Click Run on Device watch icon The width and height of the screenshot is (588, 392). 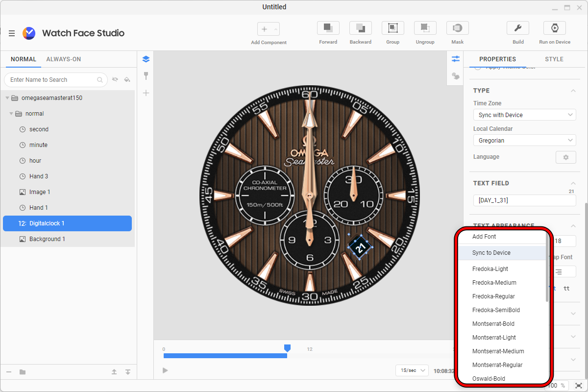click(x=555, y=28)
